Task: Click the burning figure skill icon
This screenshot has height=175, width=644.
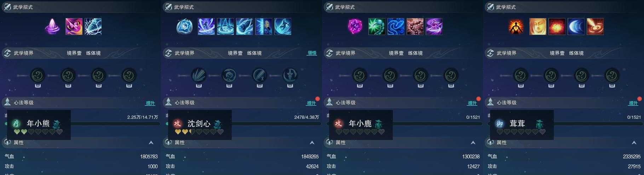Action: pyautogui.click(x=516, y=27)
